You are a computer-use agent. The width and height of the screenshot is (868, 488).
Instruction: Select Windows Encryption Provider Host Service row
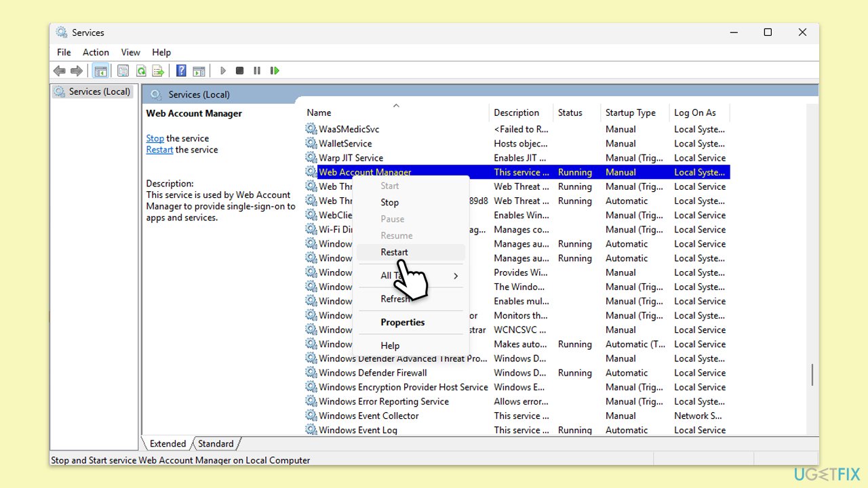[x=517, y=387]
